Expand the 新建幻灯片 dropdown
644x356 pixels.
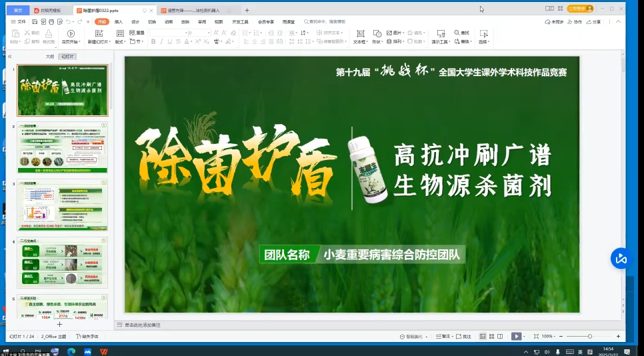coord(99,41)
